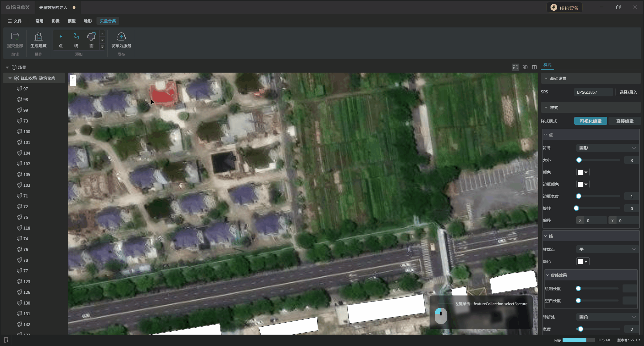Select the Add Point (点) tool
Image resolution: width=644 pixels, height=346 pixels.
(61, 37)
